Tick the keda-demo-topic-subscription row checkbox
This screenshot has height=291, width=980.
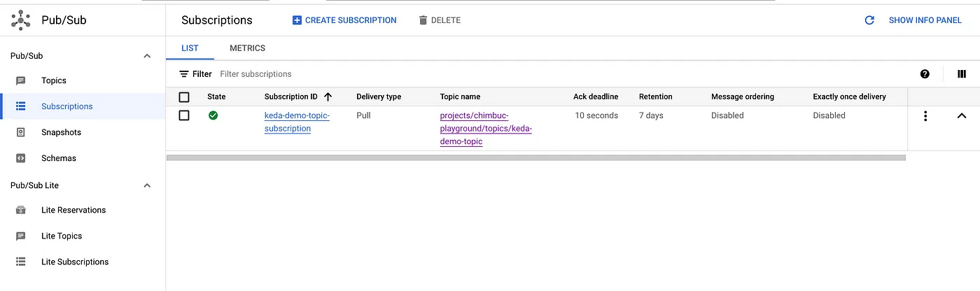[x=184, y=115]
